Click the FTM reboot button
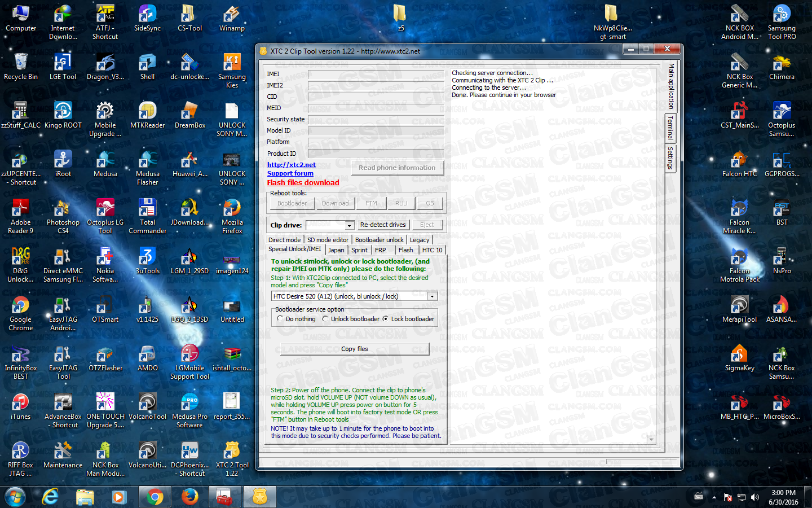812x508 pixels. pos(371,203)
